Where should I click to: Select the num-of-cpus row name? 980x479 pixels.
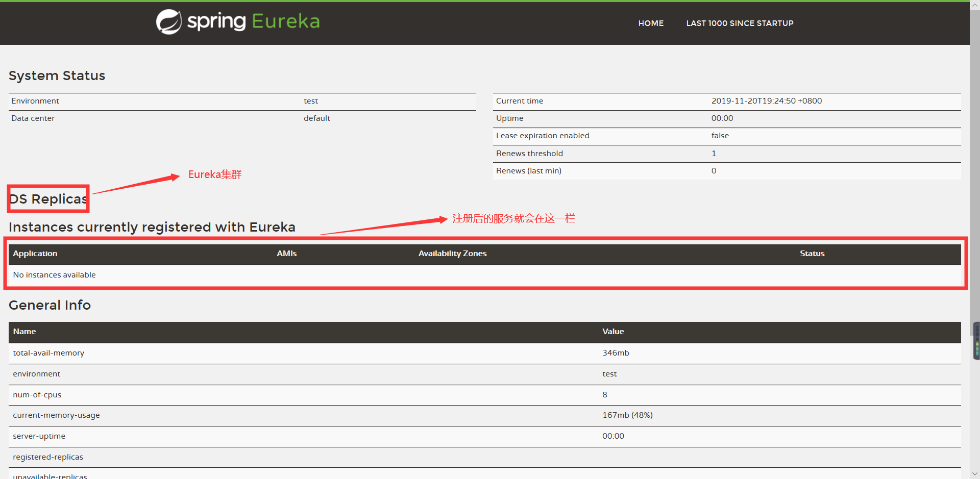pos(37,395)
